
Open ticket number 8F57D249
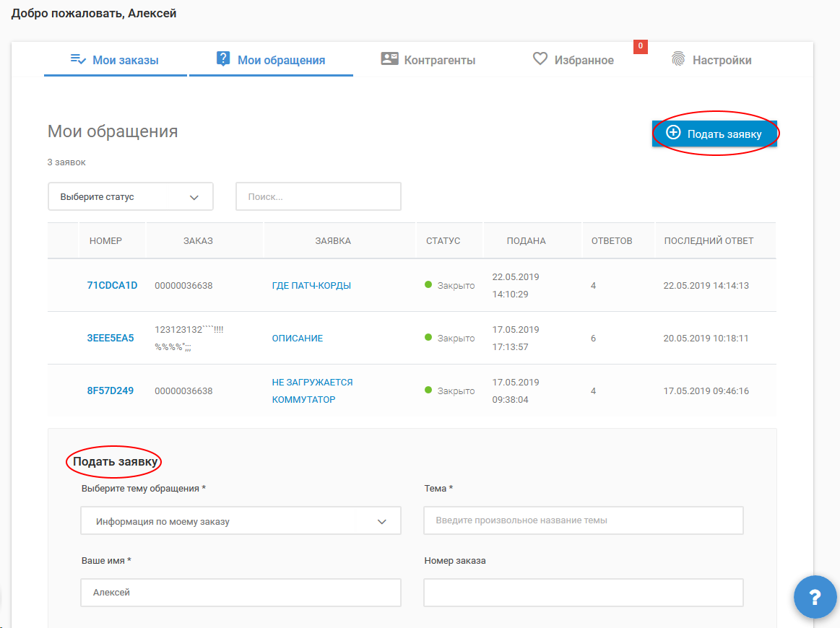[111, 391]
